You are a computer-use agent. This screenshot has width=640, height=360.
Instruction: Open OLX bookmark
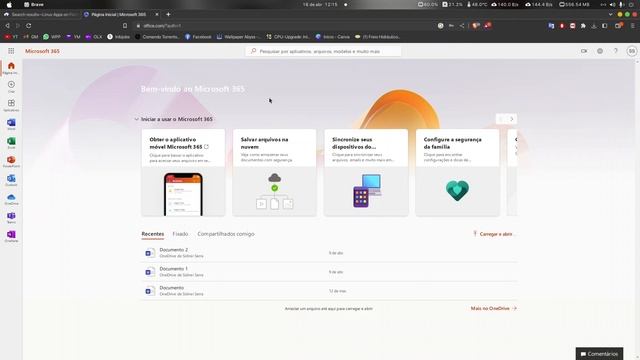pyautogui.click(x=93, y=37)
